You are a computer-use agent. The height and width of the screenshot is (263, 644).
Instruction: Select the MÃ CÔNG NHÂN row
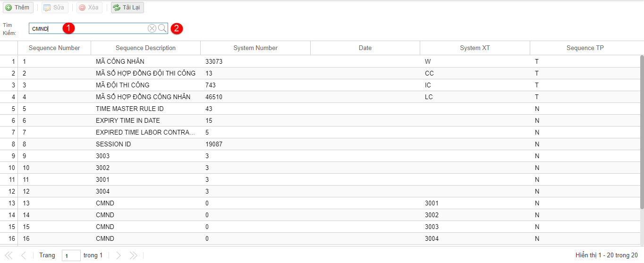120,61
